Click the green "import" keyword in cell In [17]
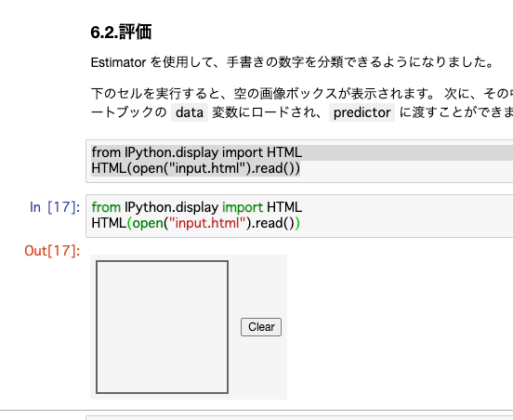 click(243, 207)
